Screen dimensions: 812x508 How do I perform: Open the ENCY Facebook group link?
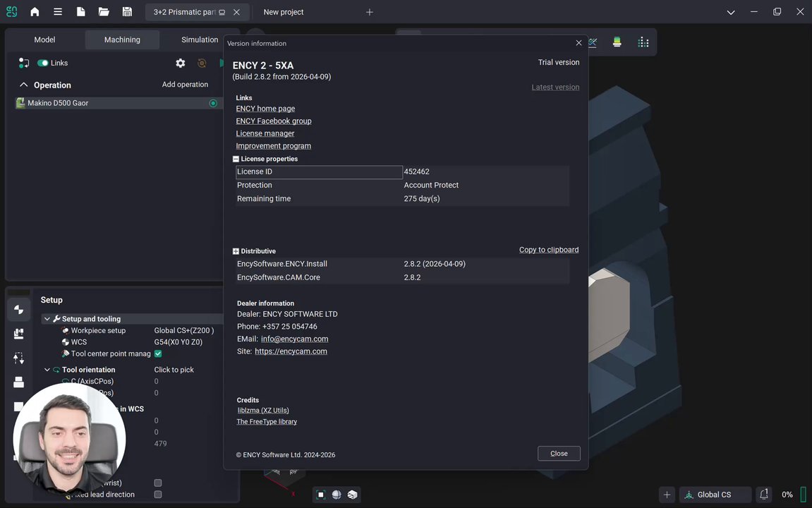(274, 121)
